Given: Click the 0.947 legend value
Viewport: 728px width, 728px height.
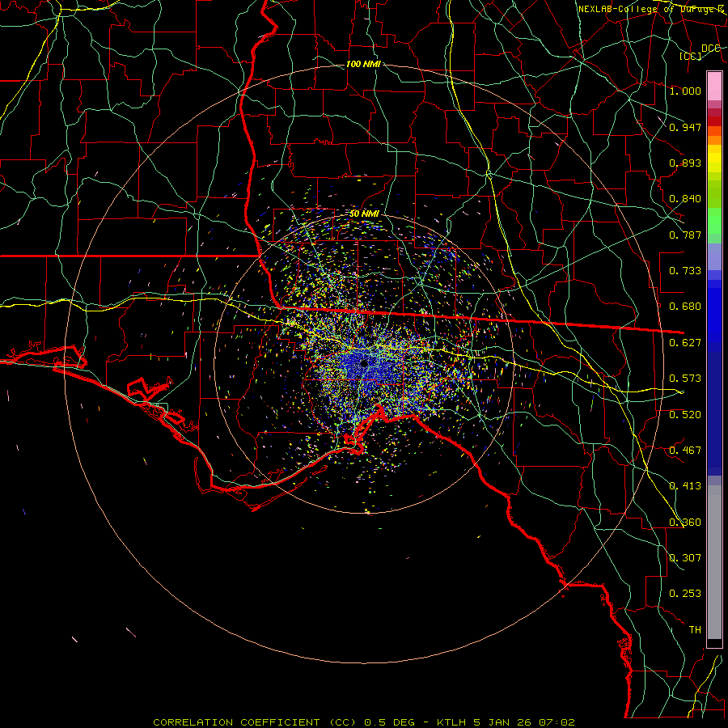Looking at the screenshot, I should (x=685, y=127).
